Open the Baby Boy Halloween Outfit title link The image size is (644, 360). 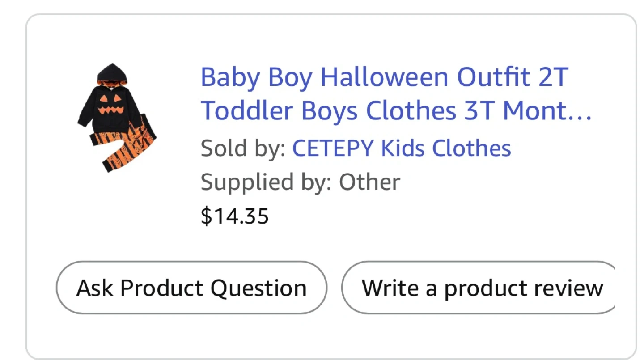click(x=384, y=77)
